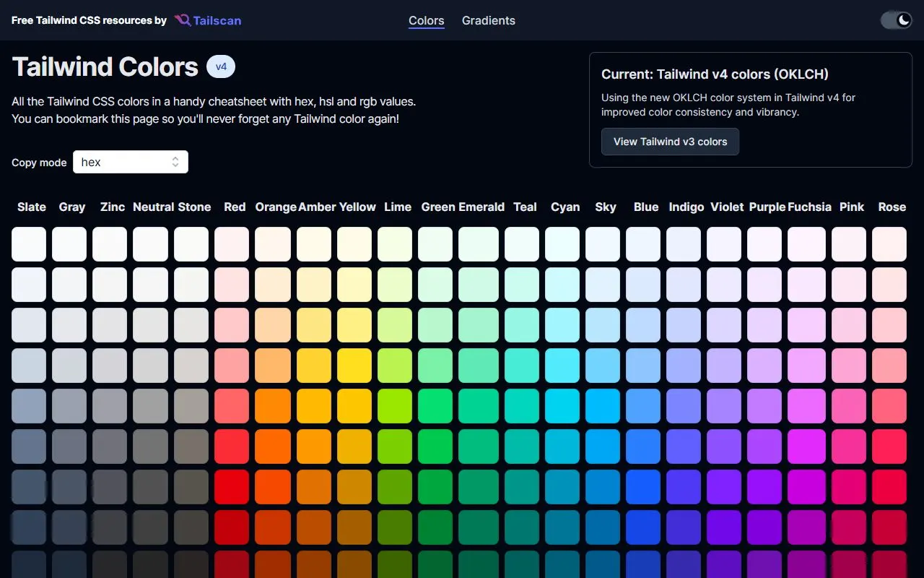This screenshot has width=924, height=578.
Task: Copy the seventh swatch in Gray column
Action: [69, 487]
